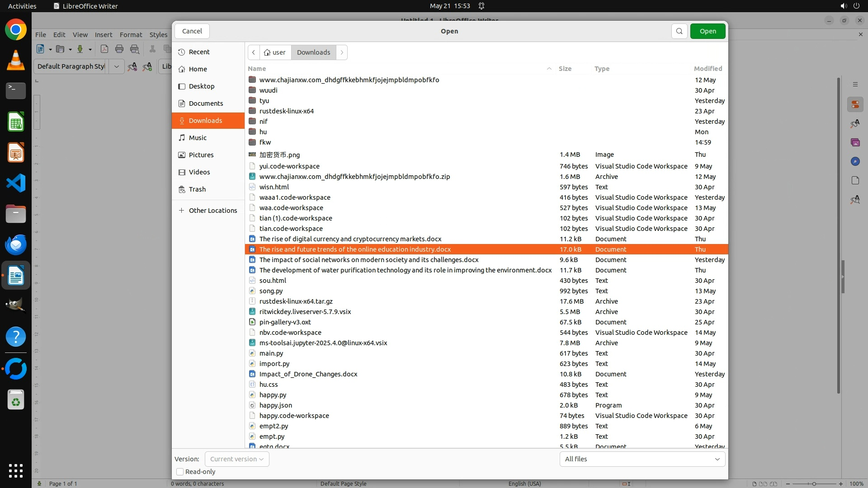Open the sidebar Navigator panel icon
The width and height of the screenshot is (868, 488).
point(855,161)
